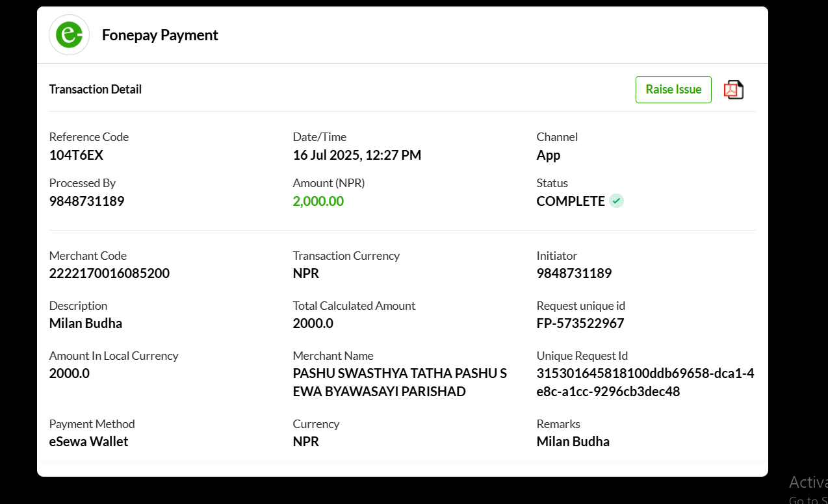Select the Processed By number 9848731189
This screenshot has width=828, height=504.
87,201
